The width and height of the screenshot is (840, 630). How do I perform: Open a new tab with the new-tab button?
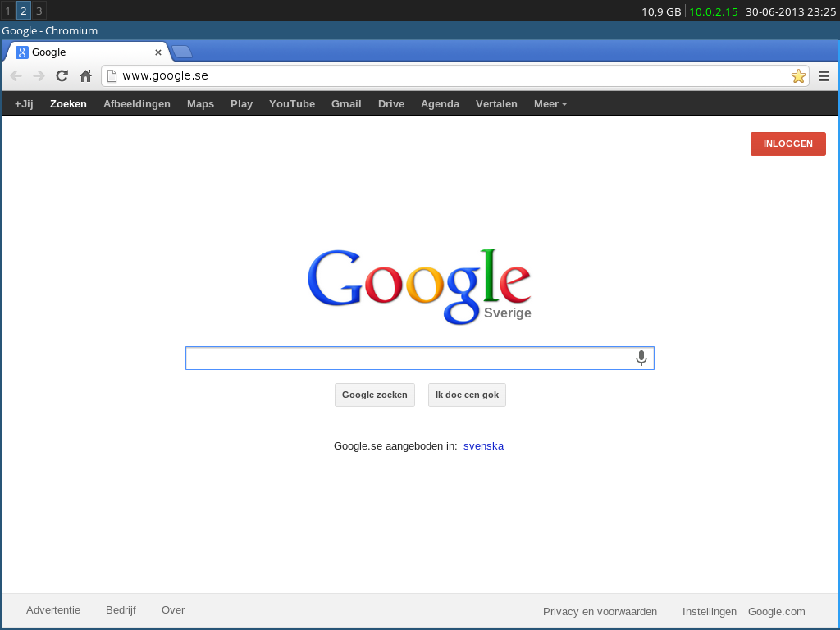click(182, 52)
